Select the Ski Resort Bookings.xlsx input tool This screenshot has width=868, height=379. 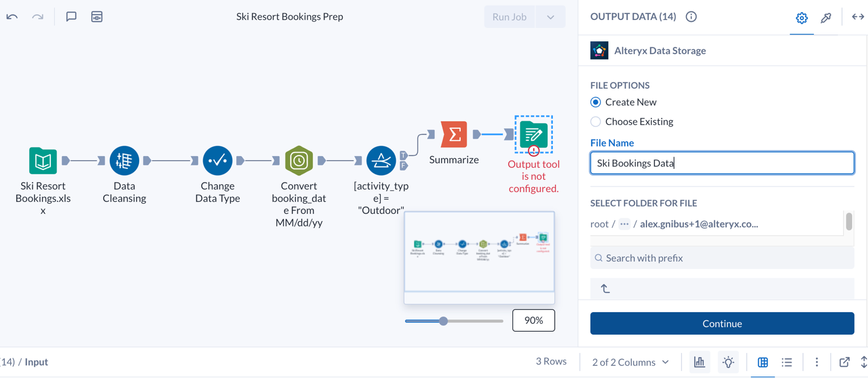pyautogui.click(x=42, y=161)
